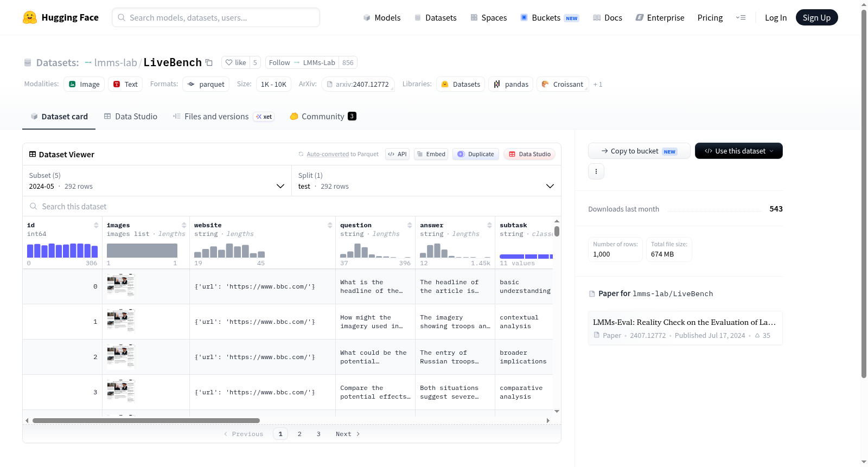The image size is (868, 467).
Task: Show the additional libraries +1
Action: 598,84
